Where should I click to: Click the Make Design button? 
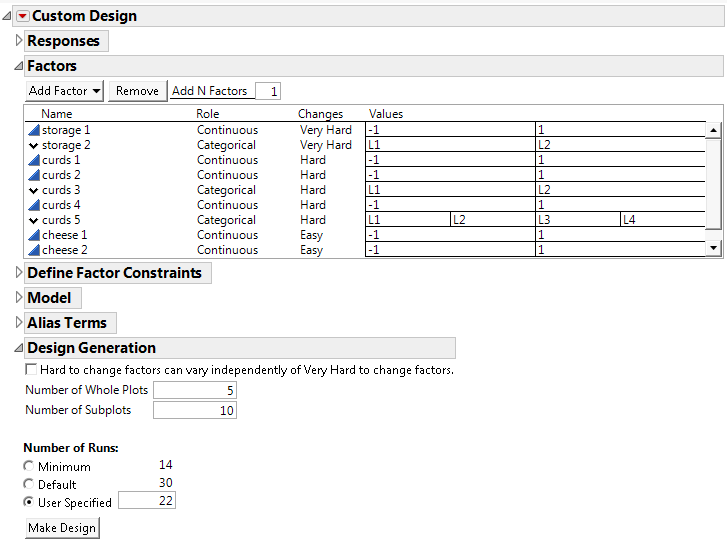[62, 528]
